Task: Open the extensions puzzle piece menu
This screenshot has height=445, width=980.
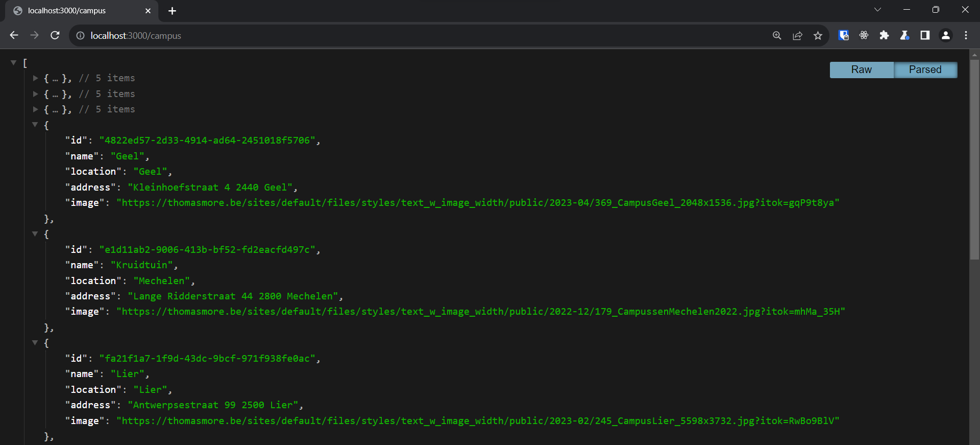Action: coord(884,35)
